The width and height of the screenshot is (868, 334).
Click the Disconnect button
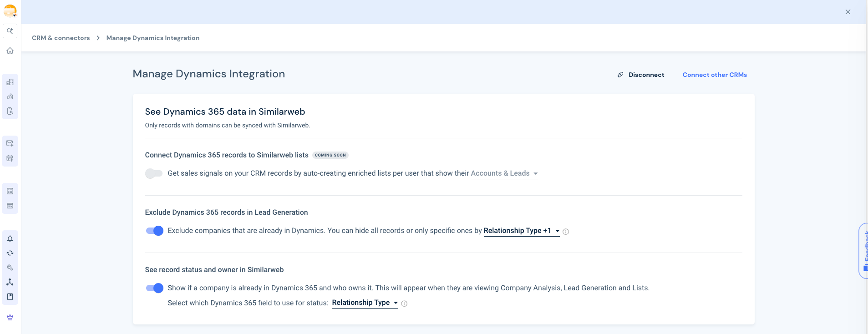click(641, 75)
